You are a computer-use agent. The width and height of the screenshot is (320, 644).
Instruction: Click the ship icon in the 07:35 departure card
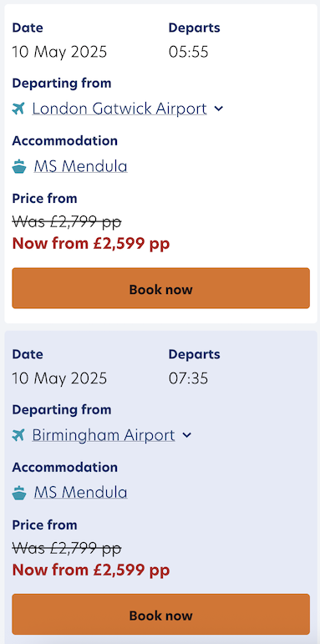tap(19, 493)
